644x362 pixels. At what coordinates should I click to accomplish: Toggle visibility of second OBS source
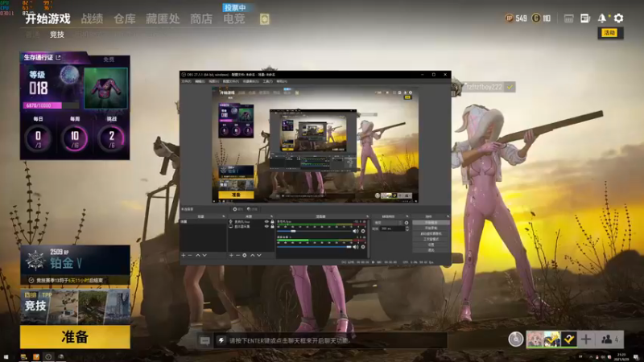[266, 227]
